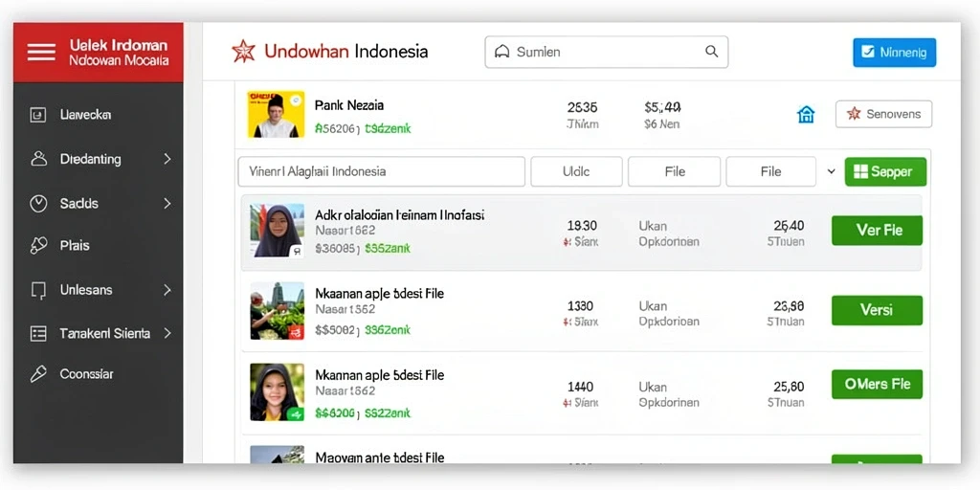The image size is (980, 490).
Task: Expand the Sadds sidebar submenu arrow
Action: click(x=167, y=203)
